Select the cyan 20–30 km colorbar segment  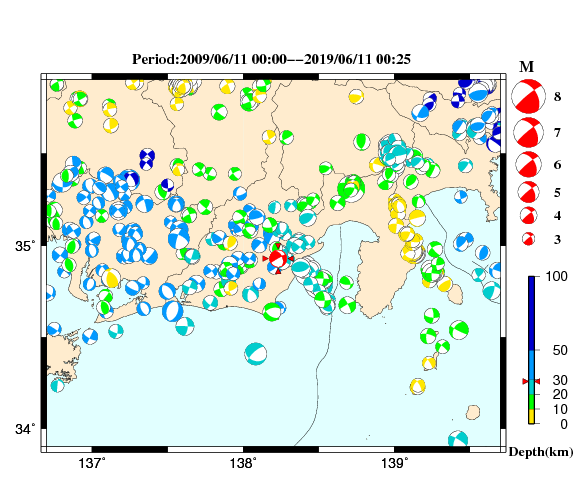pos(532,387)
